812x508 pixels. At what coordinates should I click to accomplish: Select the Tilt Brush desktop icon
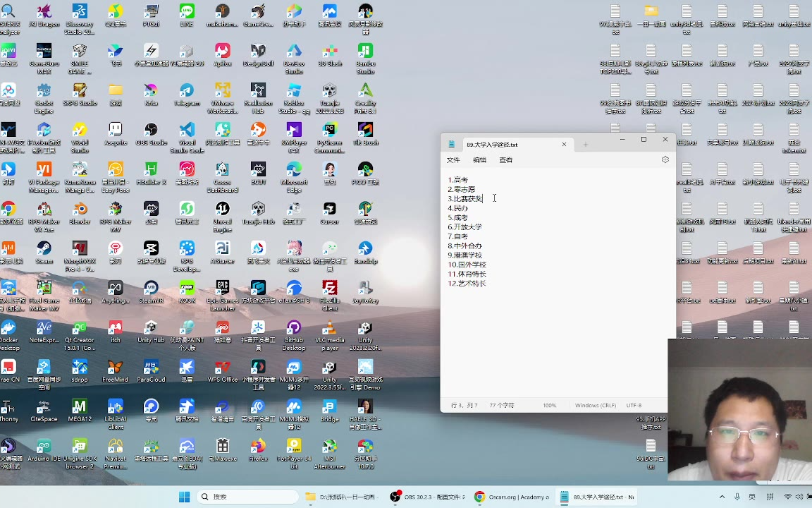click(x=366, y=134)
